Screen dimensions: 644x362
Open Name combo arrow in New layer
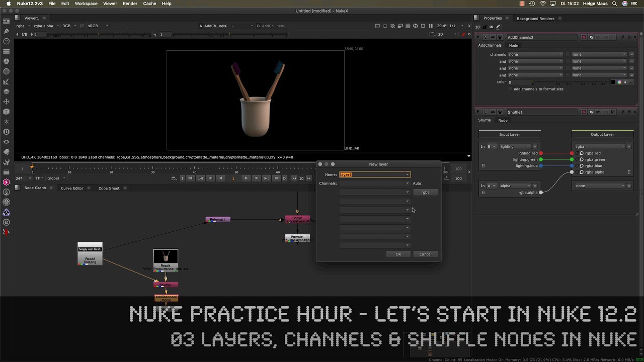pos(408,174)
